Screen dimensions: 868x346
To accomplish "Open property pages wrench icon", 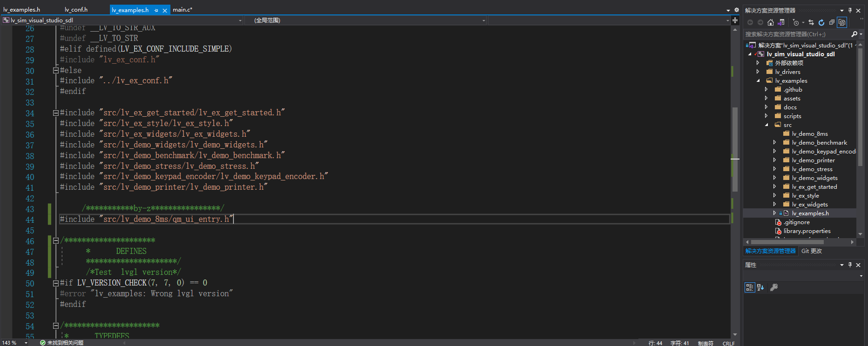I will pos(774,287).
